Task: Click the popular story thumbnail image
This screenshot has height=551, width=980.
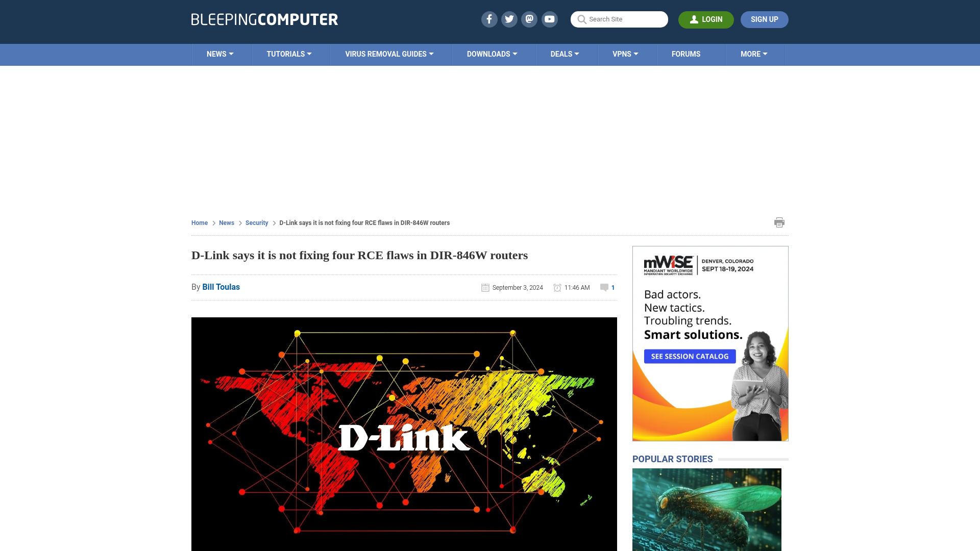Action: pyautogui.click(x=707, y=509)
